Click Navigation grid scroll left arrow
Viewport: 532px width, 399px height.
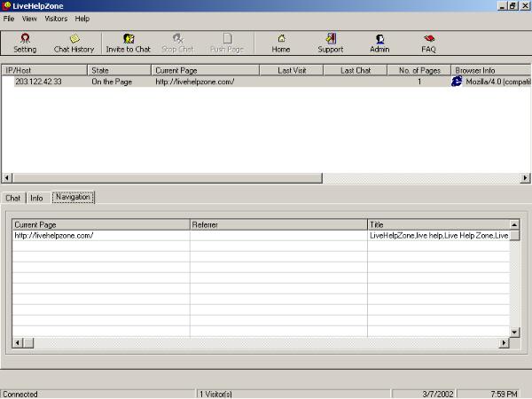click(18, 342)
